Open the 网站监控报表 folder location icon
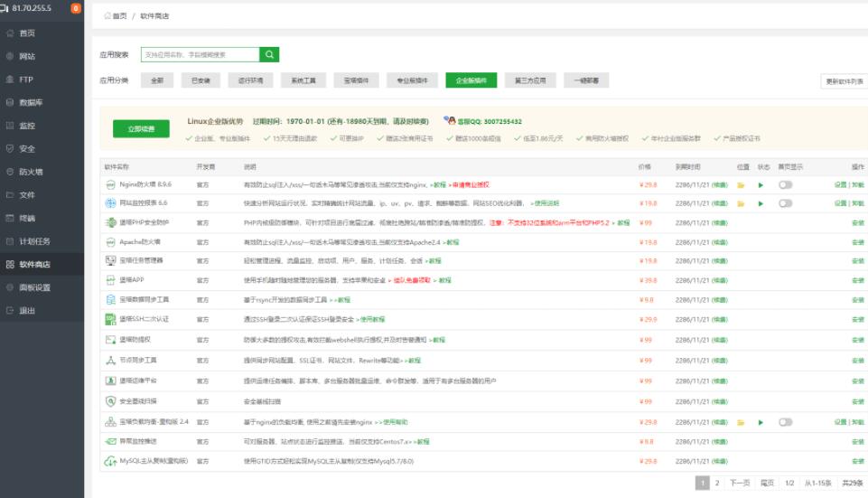The width and height of the screenshot is (868, 498). point(741,204)
